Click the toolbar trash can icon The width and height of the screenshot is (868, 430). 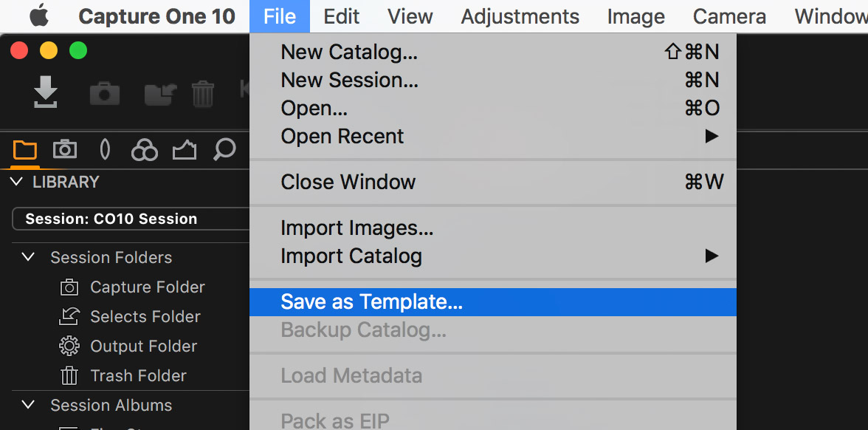coord(203,94)
